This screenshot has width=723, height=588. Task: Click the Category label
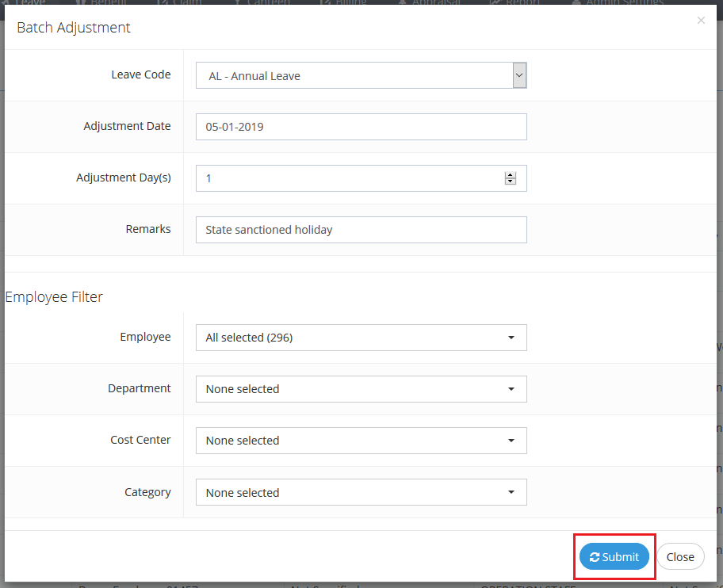tap(147, 492)
